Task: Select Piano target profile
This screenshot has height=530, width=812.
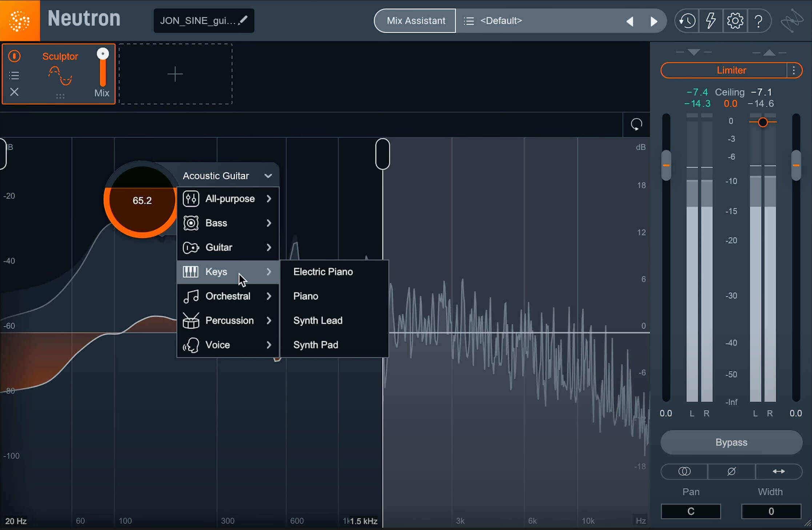Action: tap(334, 296)
